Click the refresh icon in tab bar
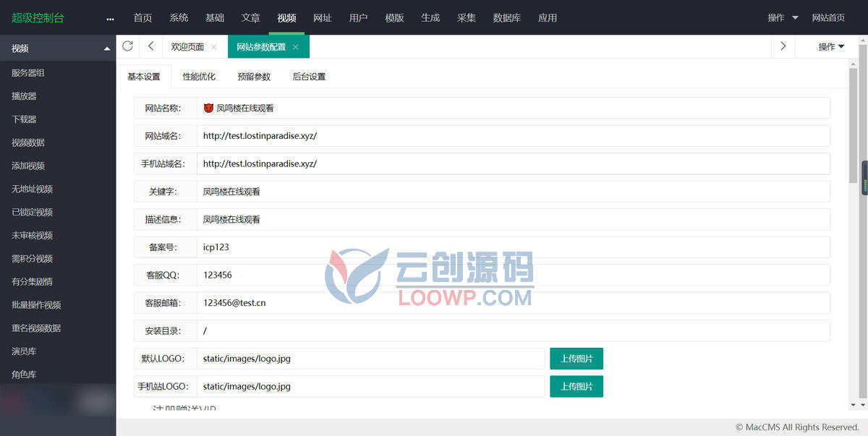Image resolution: width=868 pixels, height=436 pixels. (x=127, y=46)
